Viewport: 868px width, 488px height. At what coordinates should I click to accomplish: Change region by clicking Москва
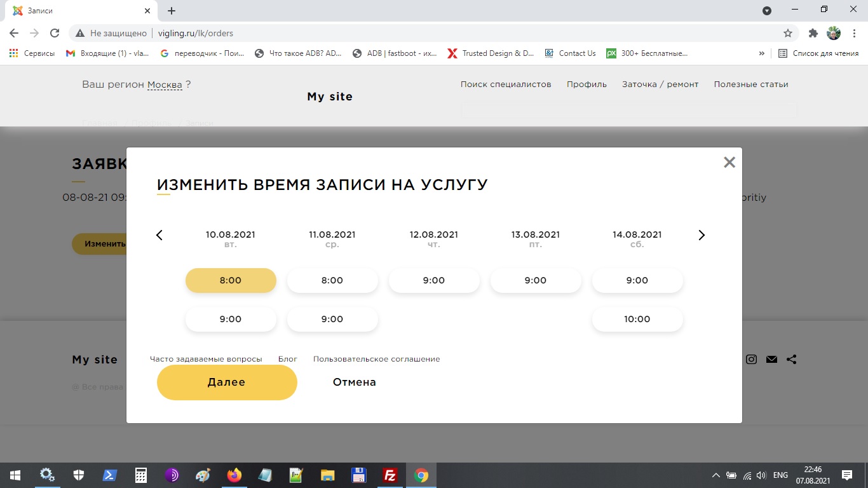coord(165,85)
